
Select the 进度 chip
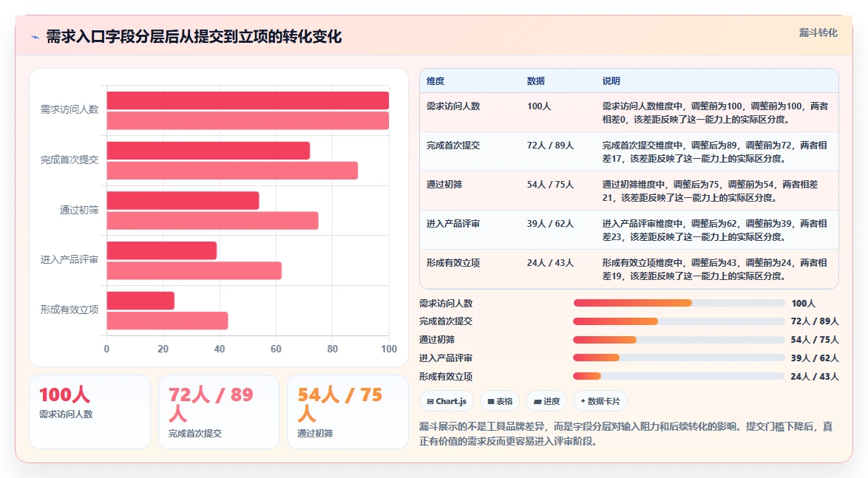[547, 401]
